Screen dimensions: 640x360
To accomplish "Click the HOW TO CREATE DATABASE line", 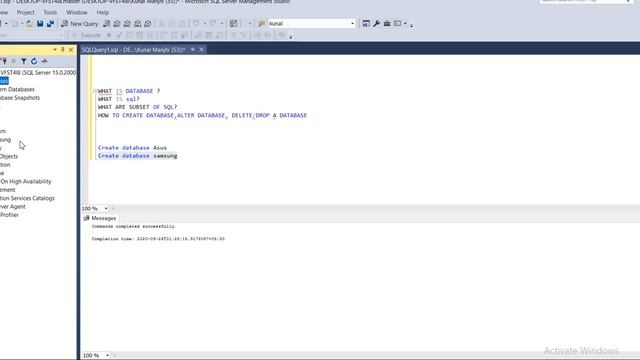I will (x=202, y=116).
